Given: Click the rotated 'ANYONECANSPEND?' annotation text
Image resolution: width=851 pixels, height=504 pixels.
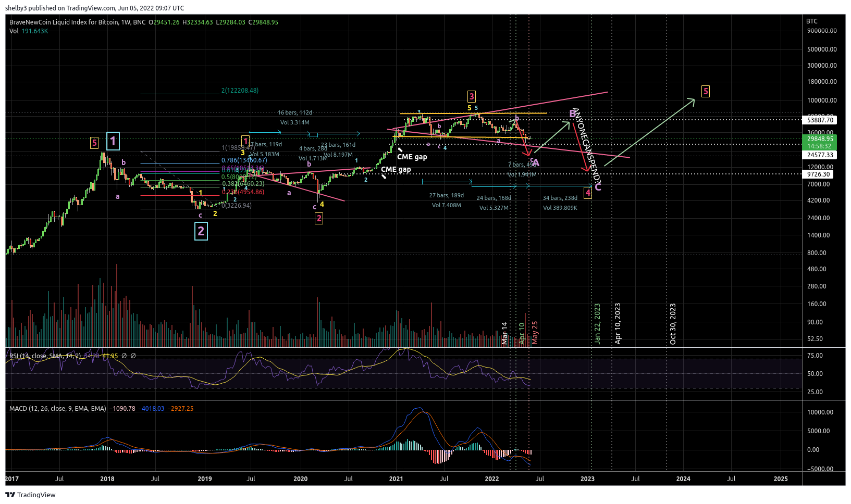Looking at the screenshot, I should 587,145.
